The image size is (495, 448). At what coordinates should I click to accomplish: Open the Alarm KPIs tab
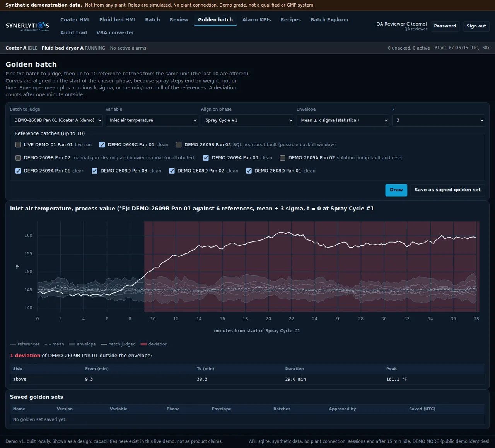[256, 20]
